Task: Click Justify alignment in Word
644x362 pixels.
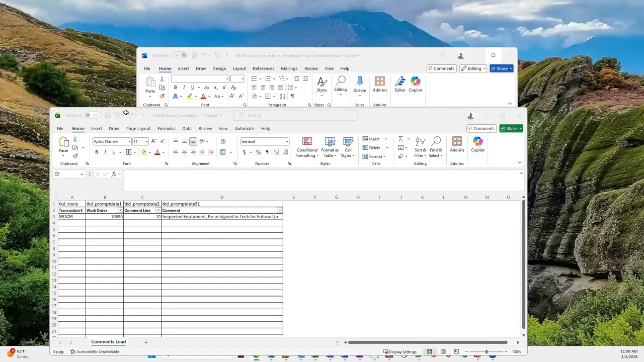Action: pos(280,87)
